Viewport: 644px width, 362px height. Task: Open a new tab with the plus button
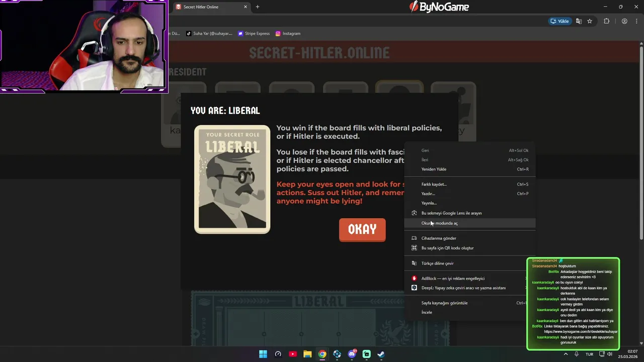(258, 7)
